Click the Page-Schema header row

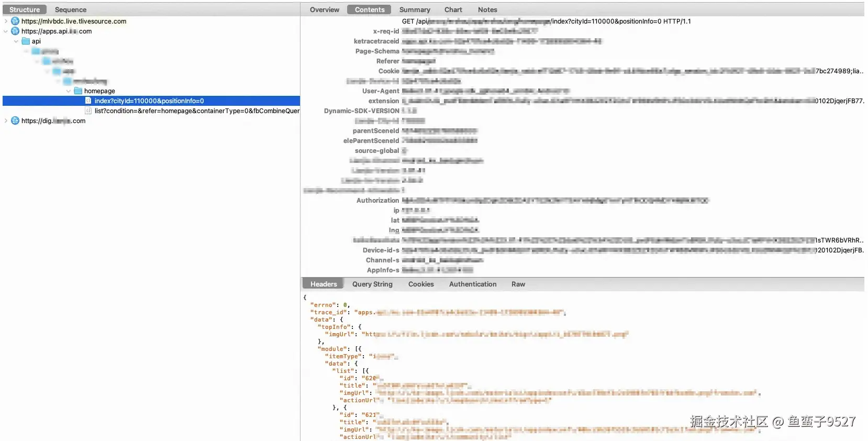tap(583, 51)
